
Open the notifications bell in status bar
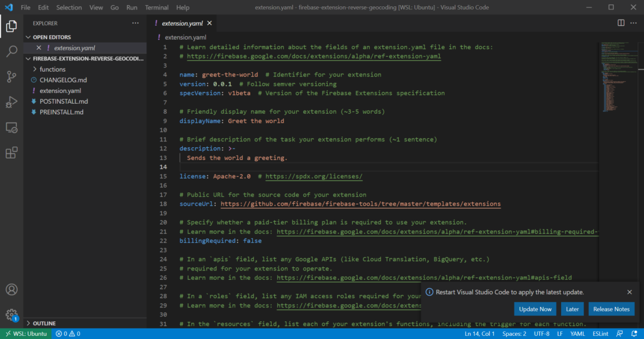point(635,333)
